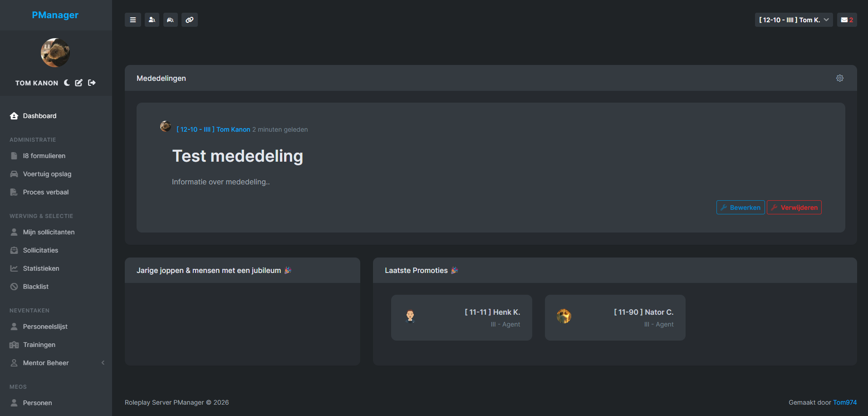This screenshot has width=868, height=416.
Task: Open Henk K.'s promotion card
Action: click(x=461, y=317)
